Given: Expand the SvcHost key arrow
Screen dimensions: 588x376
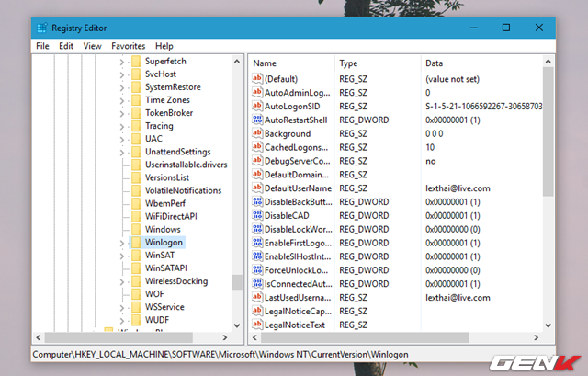Looking at the screenshot, I should tap(122, 74).
